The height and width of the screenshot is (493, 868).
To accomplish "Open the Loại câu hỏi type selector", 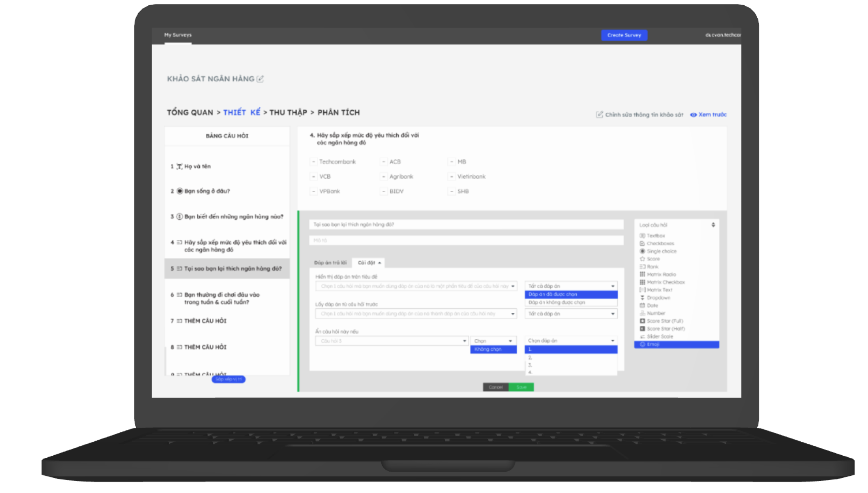I will [676, 225].
